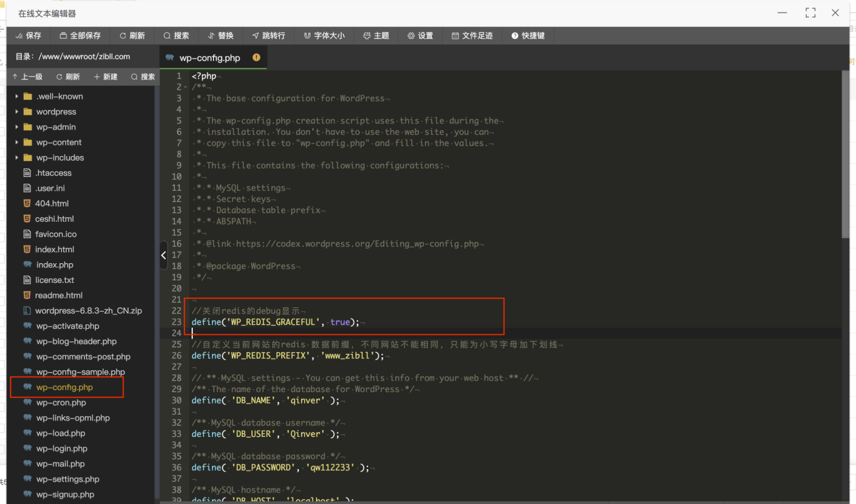Open the 设置 settings panel
Image resolution: width=856 pixels, height=504 pixels.
point(420,36)
